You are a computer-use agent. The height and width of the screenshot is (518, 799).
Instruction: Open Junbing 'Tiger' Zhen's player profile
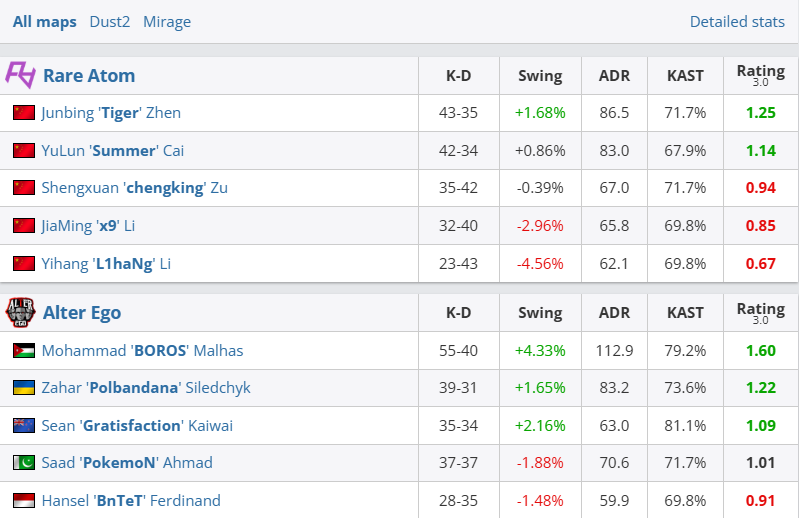click(111, 113)
